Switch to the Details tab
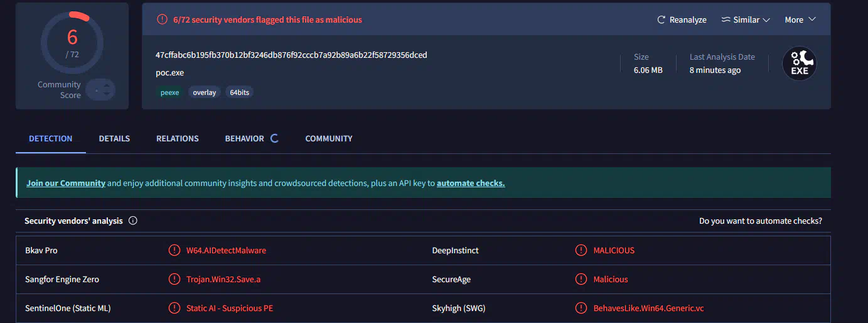This screenshot has width=868, height=323. tap(114, 138)
